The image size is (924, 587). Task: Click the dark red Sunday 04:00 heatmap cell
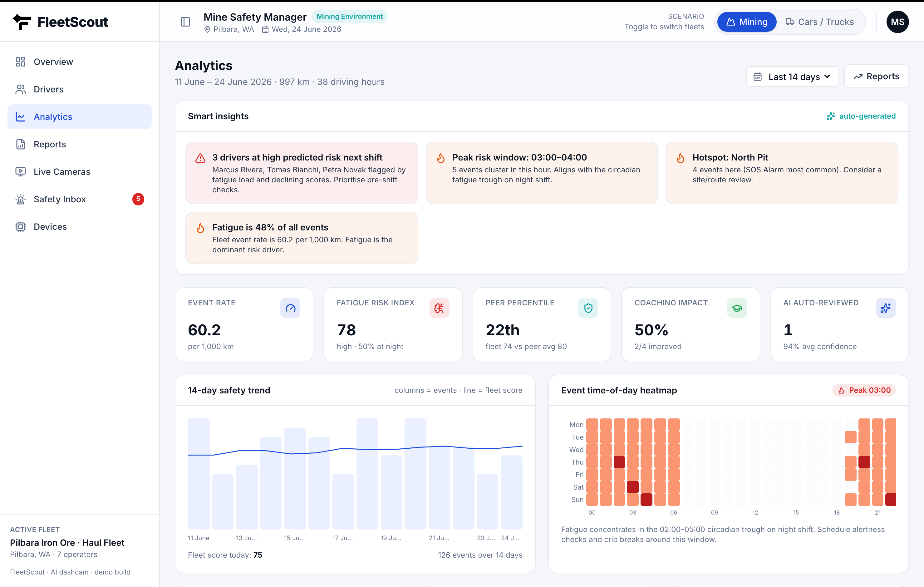(x=646, y=500)
